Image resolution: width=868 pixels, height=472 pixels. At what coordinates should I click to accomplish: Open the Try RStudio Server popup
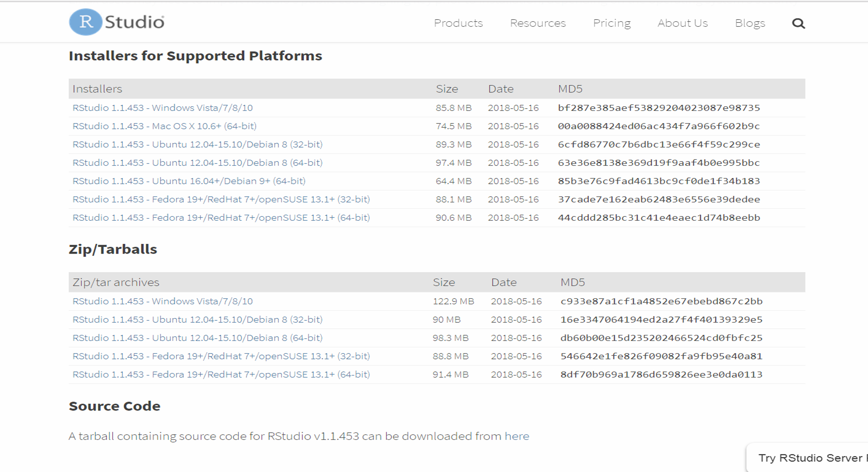point(809,458)
